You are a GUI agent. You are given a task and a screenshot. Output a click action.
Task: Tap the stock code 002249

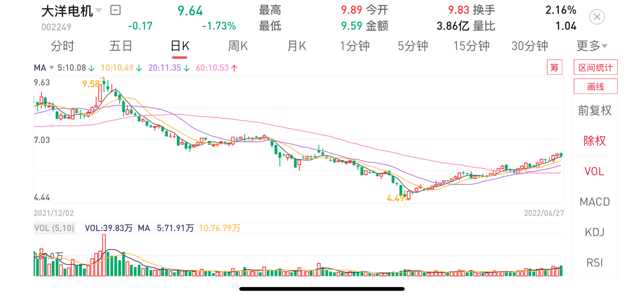pyautogui.click(x=56, y=27)
